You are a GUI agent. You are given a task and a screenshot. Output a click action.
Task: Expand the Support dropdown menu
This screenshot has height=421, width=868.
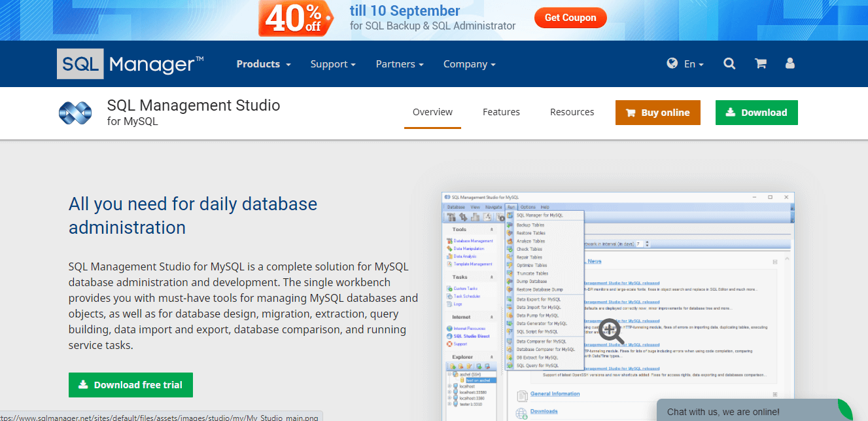(333, 64)
